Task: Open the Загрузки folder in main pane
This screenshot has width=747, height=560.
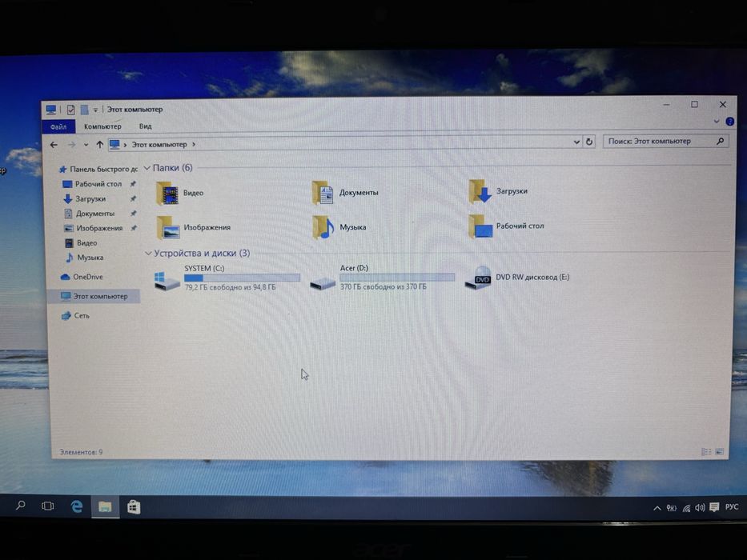Action: pyautogui.click(x=480, y=191)
